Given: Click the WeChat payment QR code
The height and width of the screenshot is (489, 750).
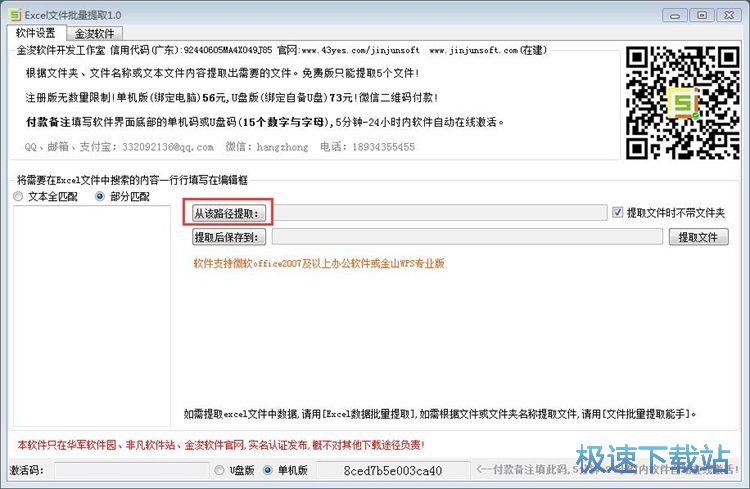Looking at the screenshot, I should [683, 102].
